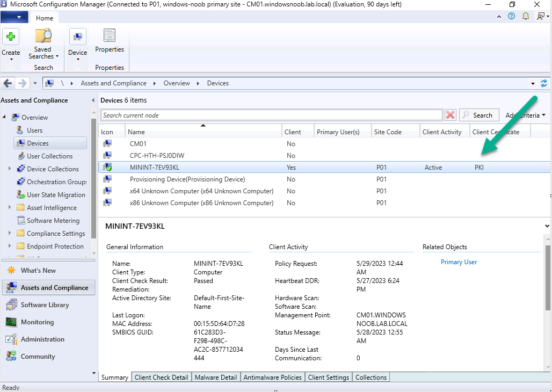This screenshot has height=392, width=552.
Task: Click the Device ribbon icon
Action: (77, 37)
